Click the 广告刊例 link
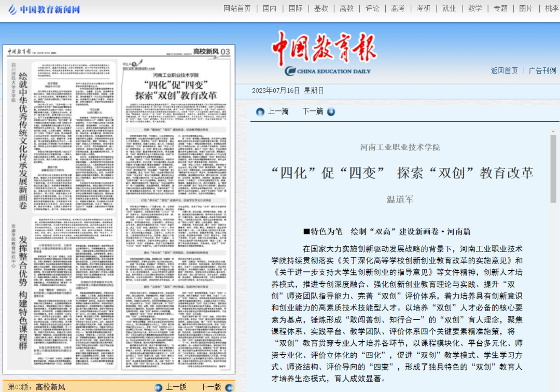 (542, 71)
